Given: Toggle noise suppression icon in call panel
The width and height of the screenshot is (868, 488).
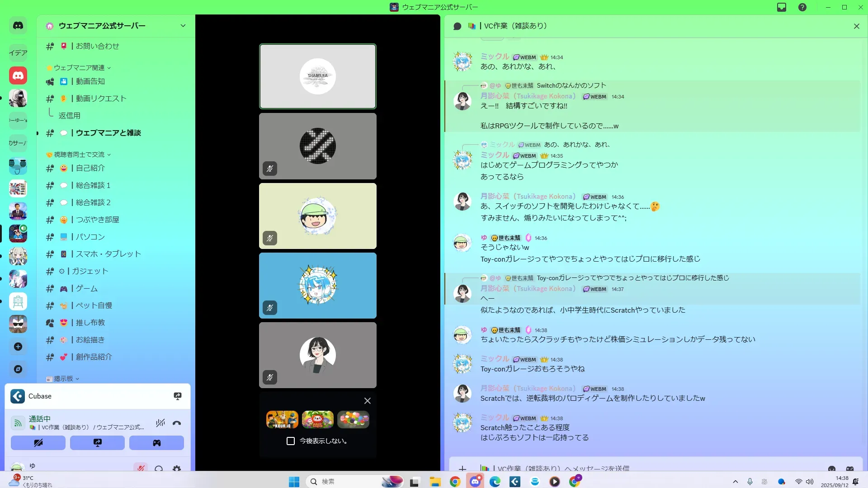Looking at the screenshot, I should pos(160,423).
